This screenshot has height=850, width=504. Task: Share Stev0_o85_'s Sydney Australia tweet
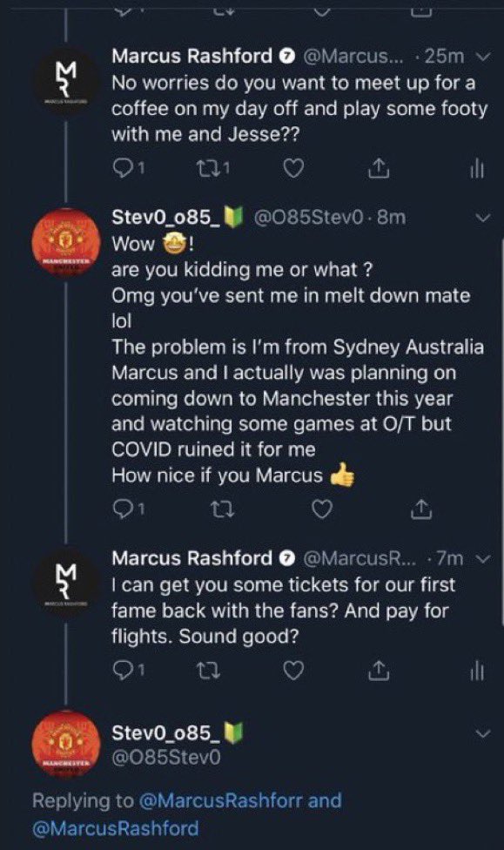click(421, 509)
